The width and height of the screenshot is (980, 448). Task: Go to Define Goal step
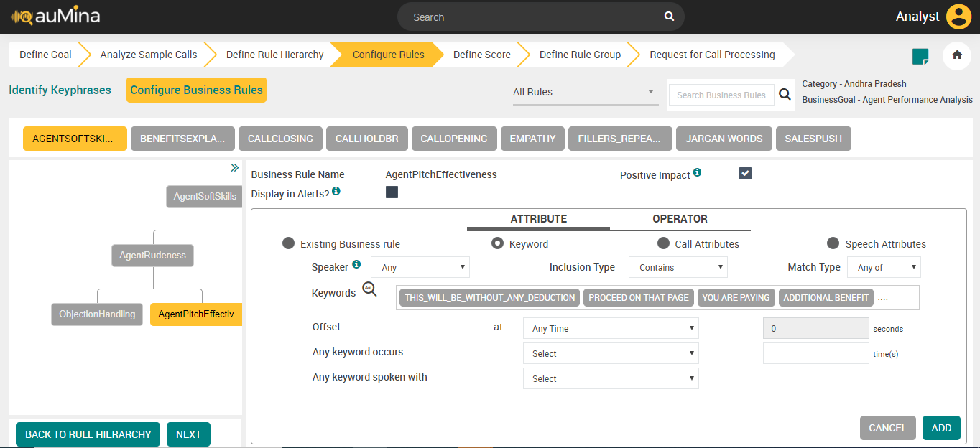click(x=45, y=55)
